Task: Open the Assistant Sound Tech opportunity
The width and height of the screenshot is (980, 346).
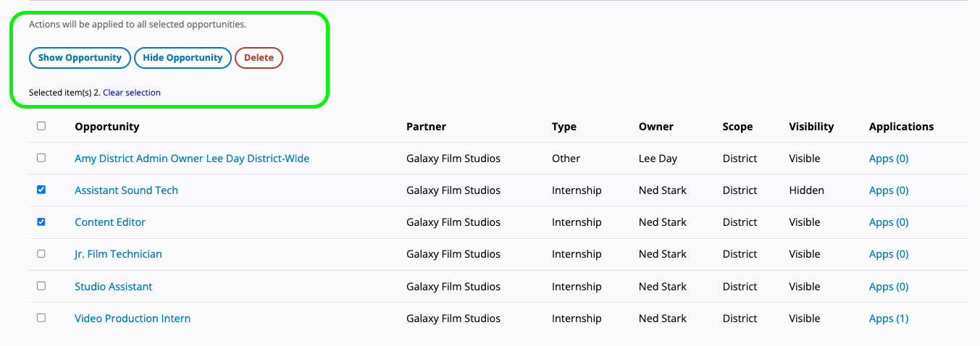Action: (126, 190)
